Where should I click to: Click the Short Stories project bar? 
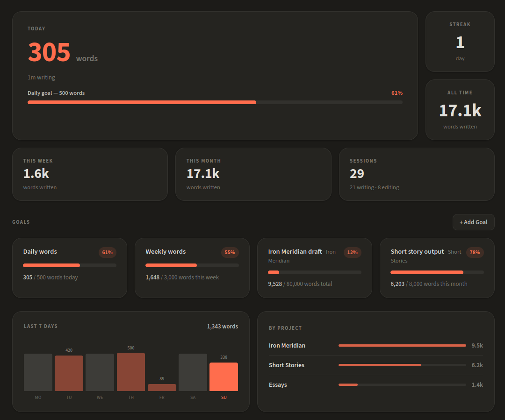pos(402,365)
